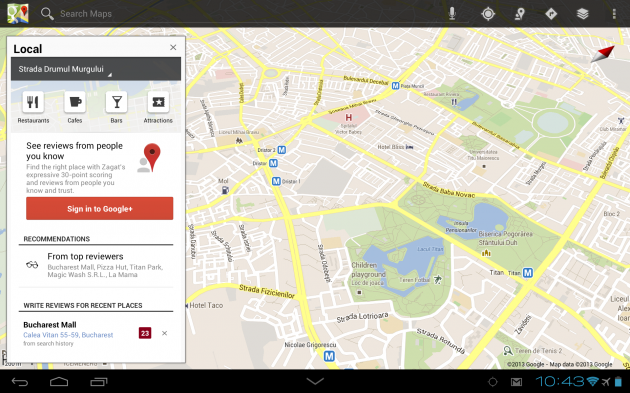Dismiss the Bucharest Mall entry
Screen dimensions: 630x393
coord(164,333)
